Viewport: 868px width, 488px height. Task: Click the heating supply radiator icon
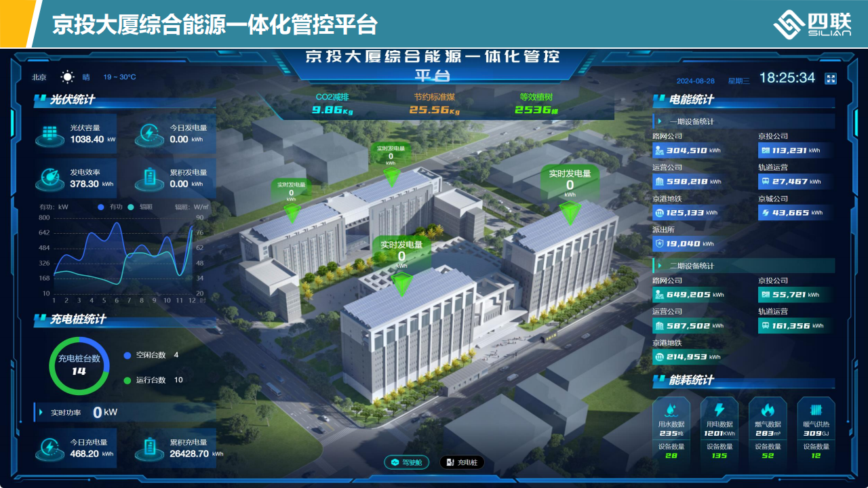pos(816,410)
